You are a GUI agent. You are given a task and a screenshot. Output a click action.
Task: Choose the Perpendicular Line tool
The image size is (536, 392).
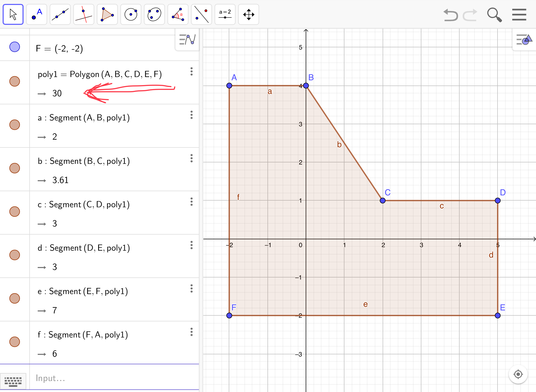84,14
